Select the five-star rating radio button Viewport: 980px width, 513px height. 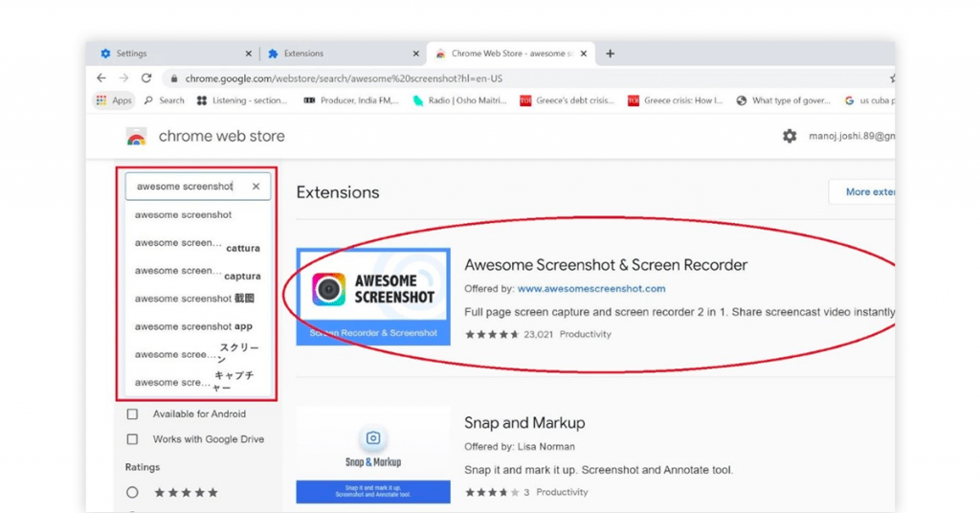(x=132, y=492)
